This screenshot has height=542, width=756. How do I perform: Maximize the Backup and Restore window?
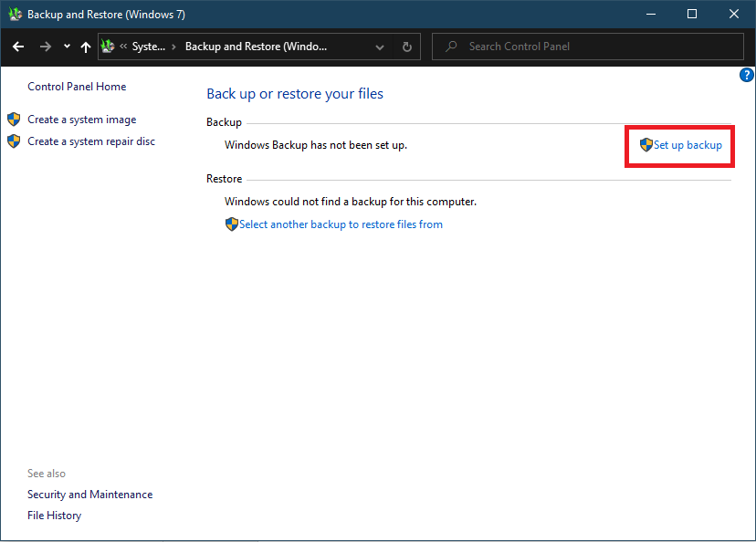coord(692,14)
